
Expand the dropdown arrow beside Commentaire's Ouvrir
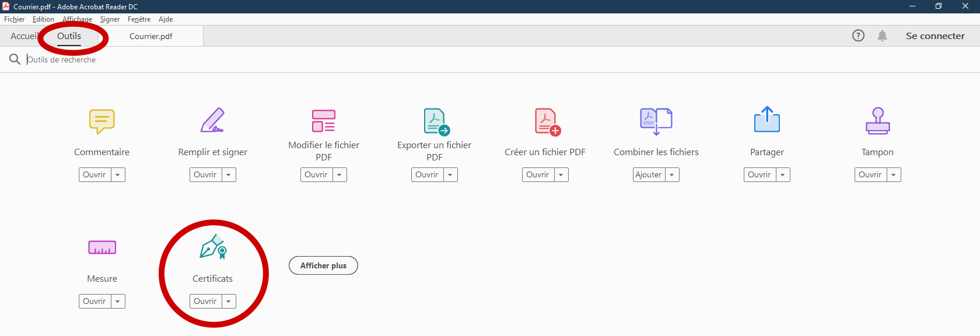118,175
